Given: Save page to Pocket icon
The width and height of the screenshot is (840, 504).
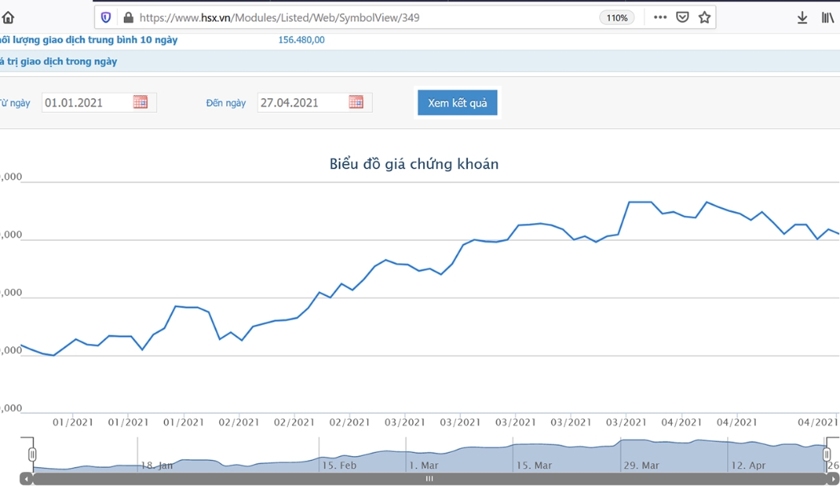Looking at the screenshot, I should 682,17.
